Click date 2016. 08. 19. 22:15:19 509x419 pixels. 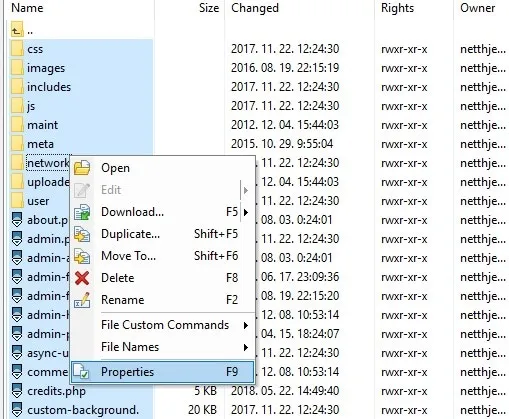[x=285, y=68]
